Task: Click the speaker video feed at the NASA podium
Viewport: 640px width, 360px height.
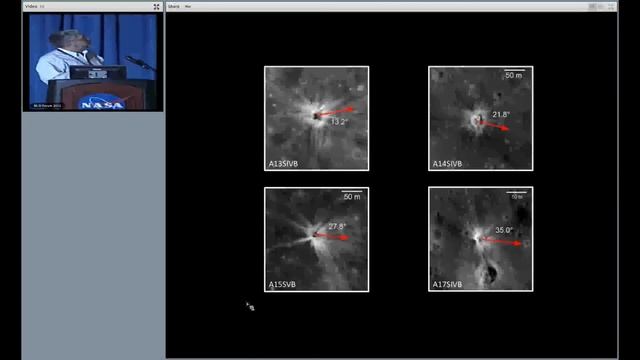Action: click(x=93, y=62)
